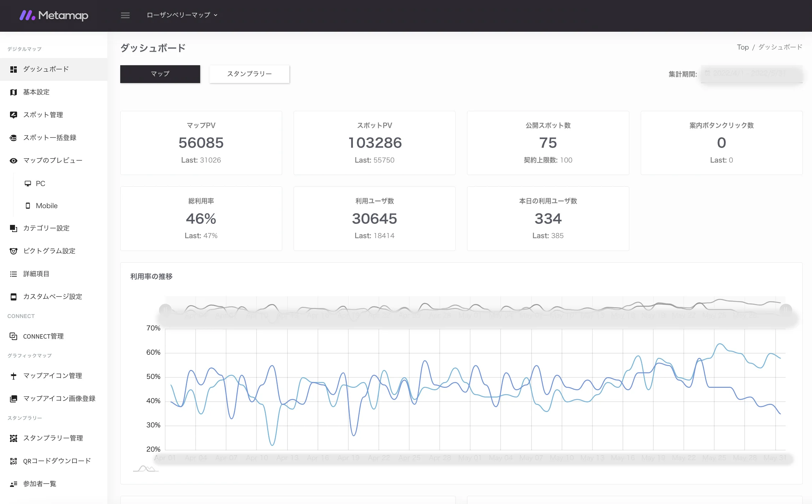Image resolution: width=812 pixels, height=504 pixels.
Task: Click the スポット一括登録 stack icon
Action: [x=14, y=138]
